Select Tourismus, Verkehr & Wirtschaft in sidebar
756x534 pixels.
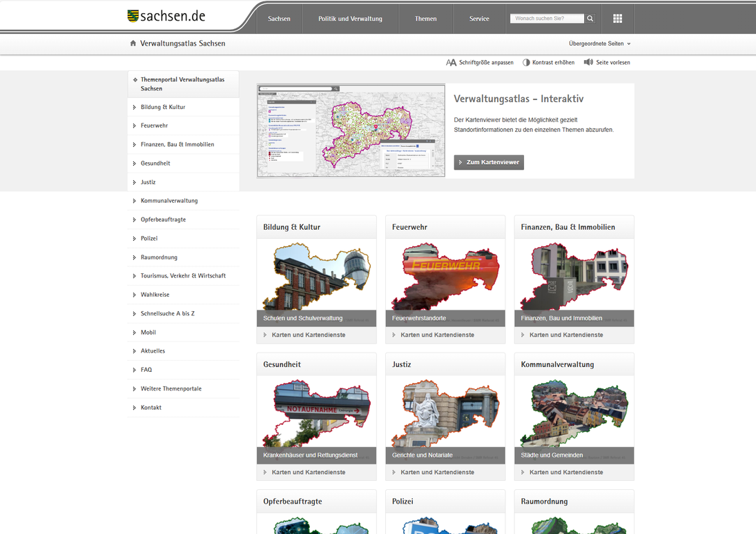(183, 276)
